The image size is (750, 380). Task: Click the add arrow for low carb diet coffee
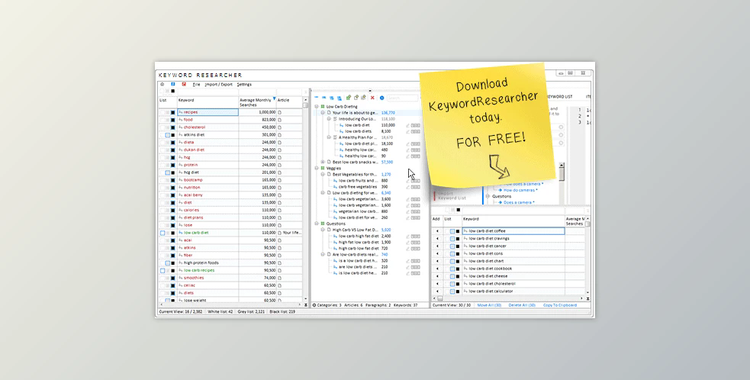coord(436,231)
